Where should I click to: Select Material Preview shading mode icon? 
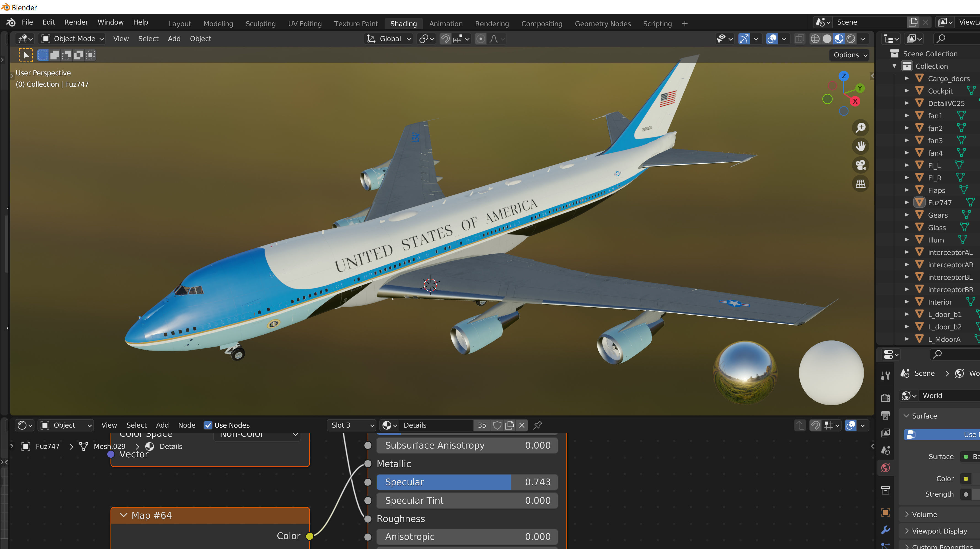coord(839,39)
